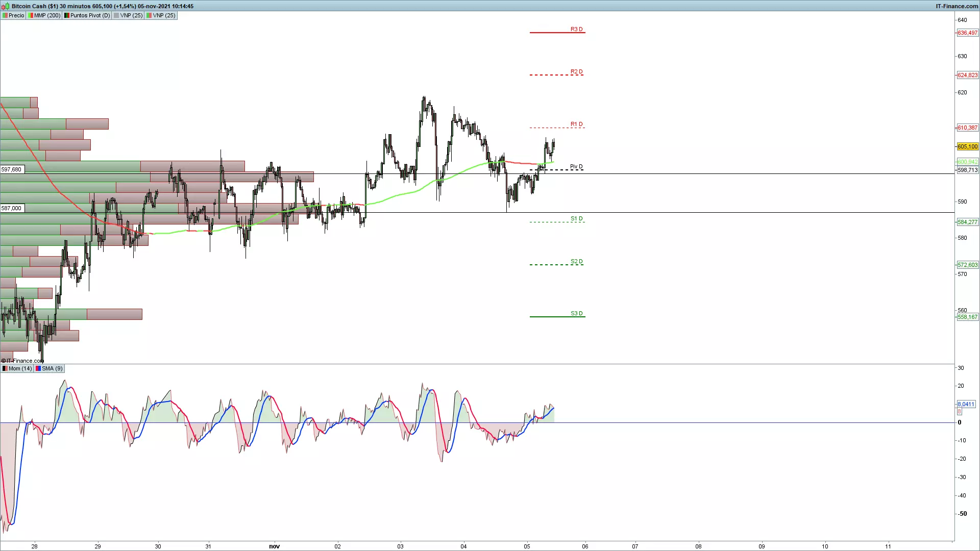Select the Piv D pivot label
980x551 pixels.
[576, 166]
